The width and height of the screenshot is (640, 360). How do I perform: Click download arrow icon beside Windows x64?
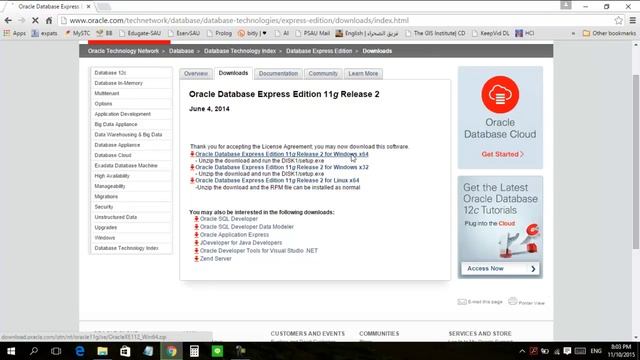point(192,154)
